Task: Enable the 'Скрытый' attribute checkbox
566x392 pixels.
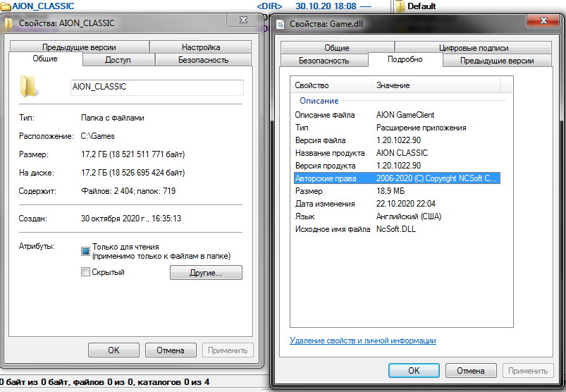Action: tap(85, 272)
